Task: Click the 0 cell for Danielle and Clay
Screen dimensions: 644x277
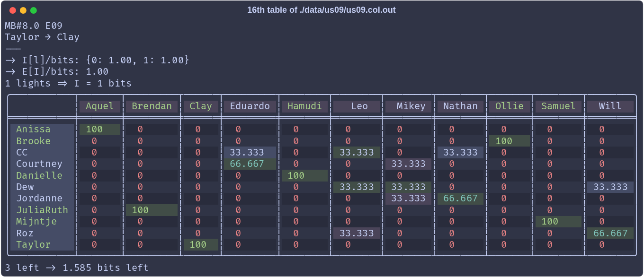Action: point(201,175)
